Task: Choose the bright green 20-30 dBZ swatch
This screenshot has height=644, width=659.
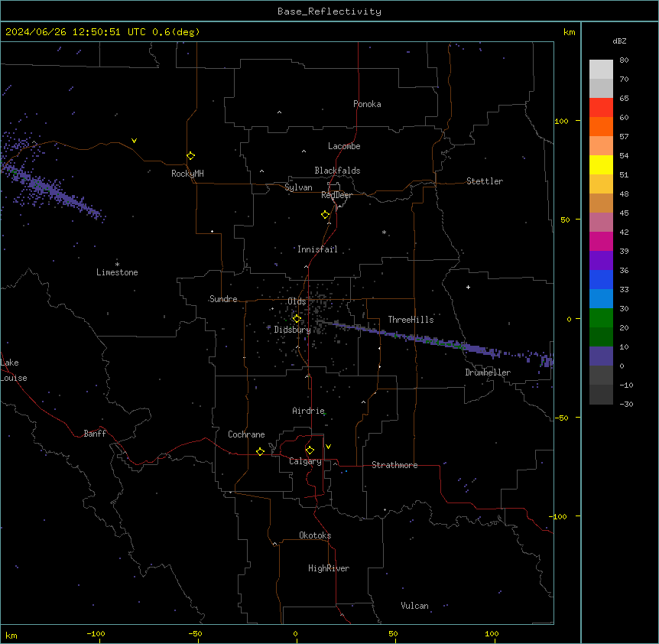Action: pyautogui.click(x=601, y=318)
